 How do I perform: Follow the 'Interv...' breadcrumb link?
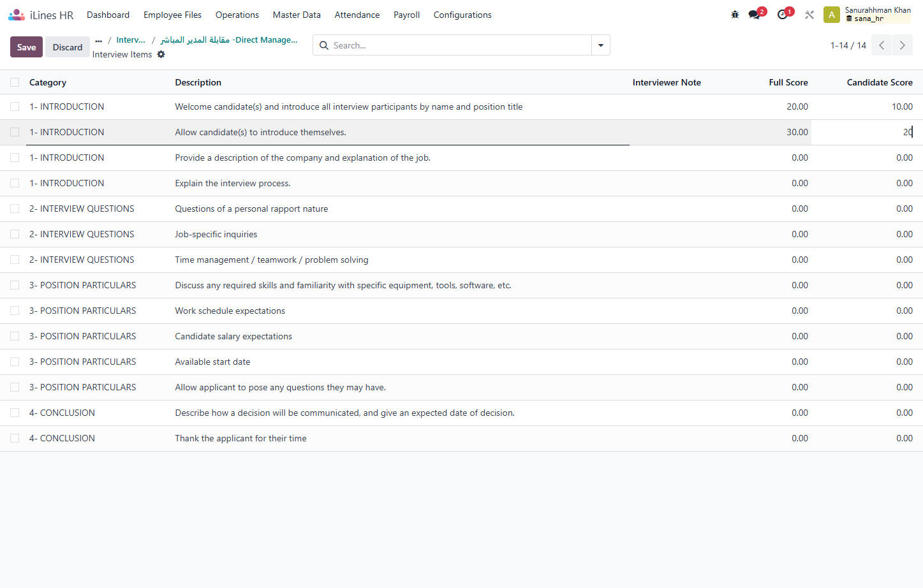point(131,40)
